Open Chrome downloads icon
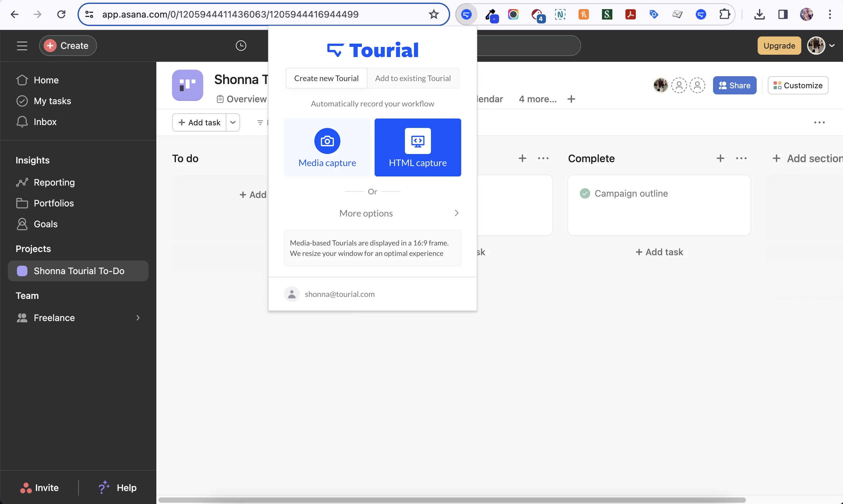This screenshot has width=843, height=504. pos(759,14)
